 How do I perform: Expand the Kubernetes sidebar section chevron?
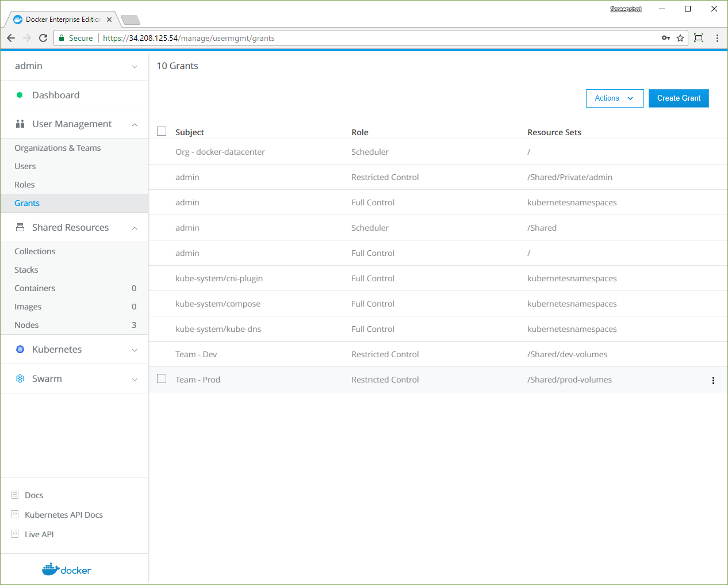135,350
